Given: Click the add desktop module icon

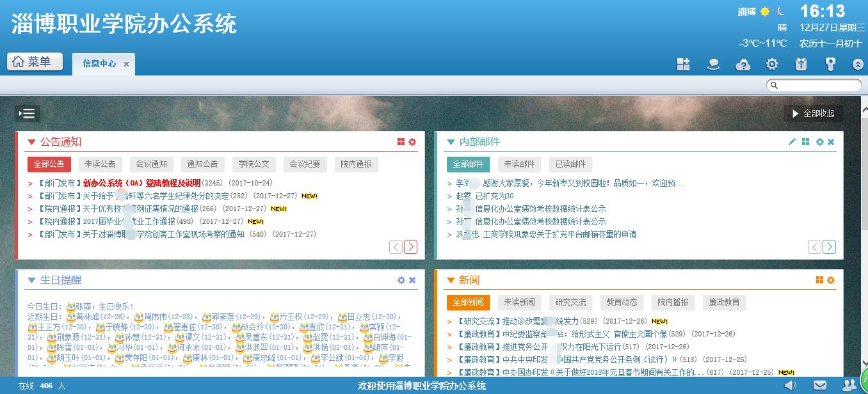Looking at the screenshot, I should tap(684, 64).
